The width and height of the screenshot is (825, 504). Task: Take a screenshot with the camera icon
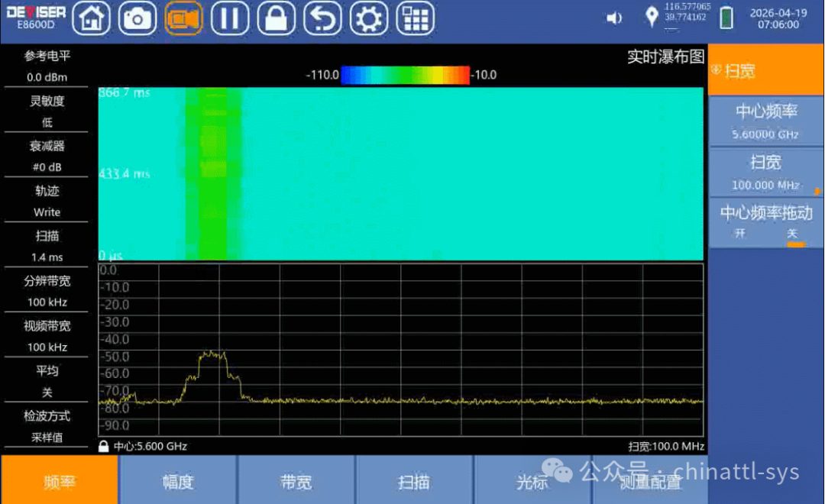137,18
